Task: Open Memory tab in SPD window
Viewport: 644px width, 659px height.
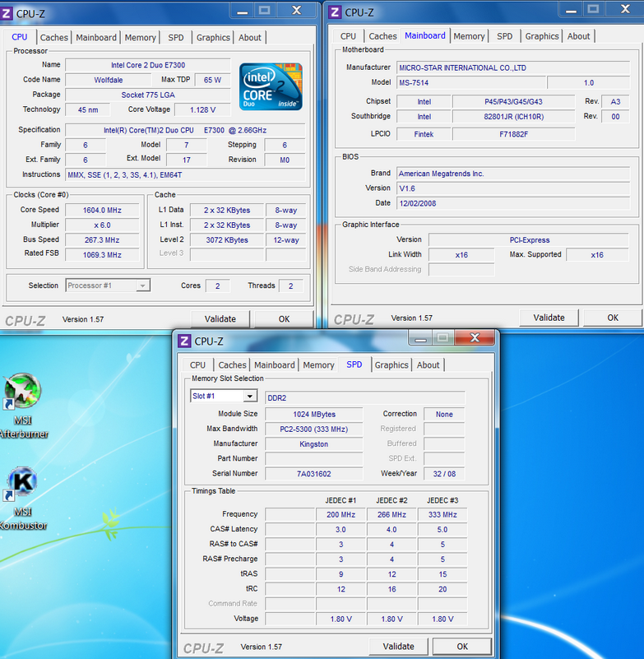Action: pos(319,364)
